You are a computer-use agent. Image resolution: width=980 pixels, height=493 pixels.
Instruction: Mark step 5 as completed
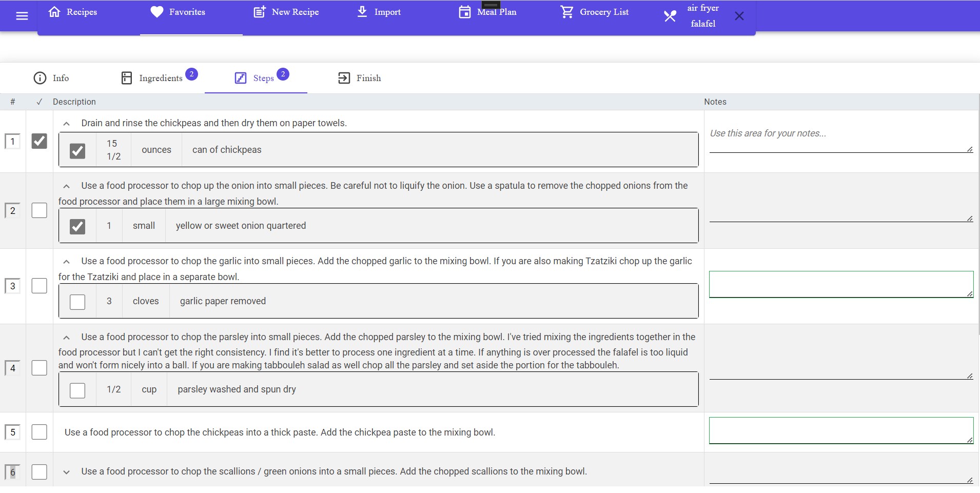[x=40, y=432]
